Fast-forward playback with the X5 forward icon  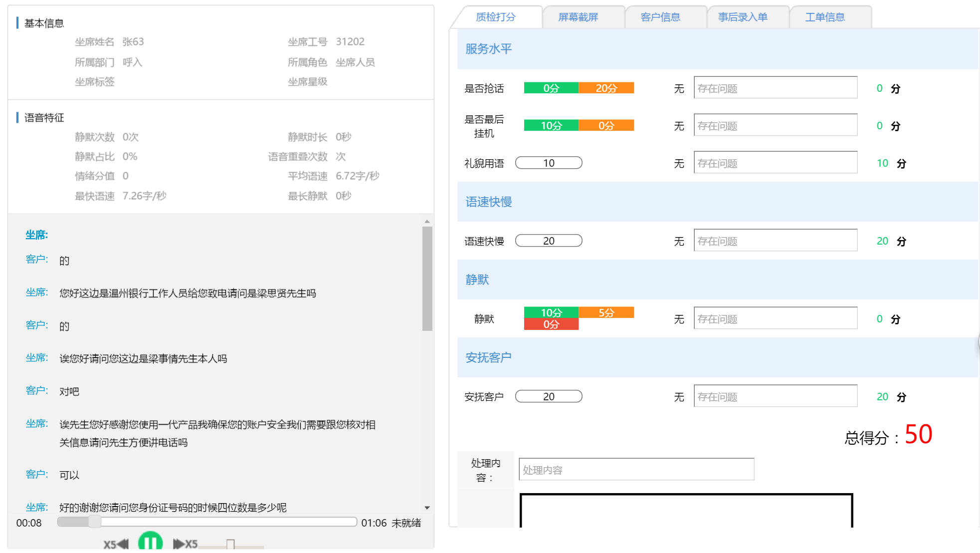[x=185, y=544]
